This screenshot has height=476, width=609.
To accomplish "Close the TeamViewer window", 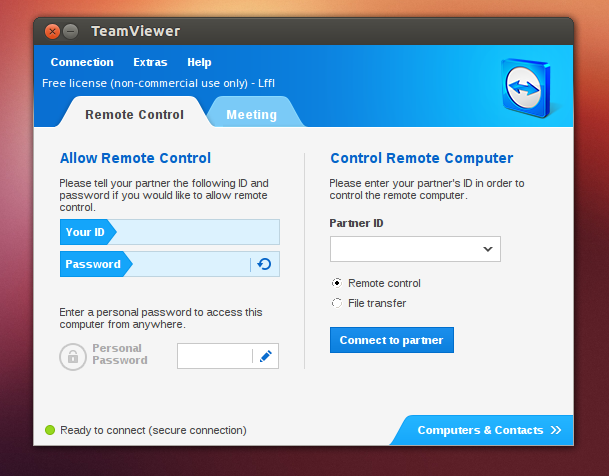I will coord(52,31).
